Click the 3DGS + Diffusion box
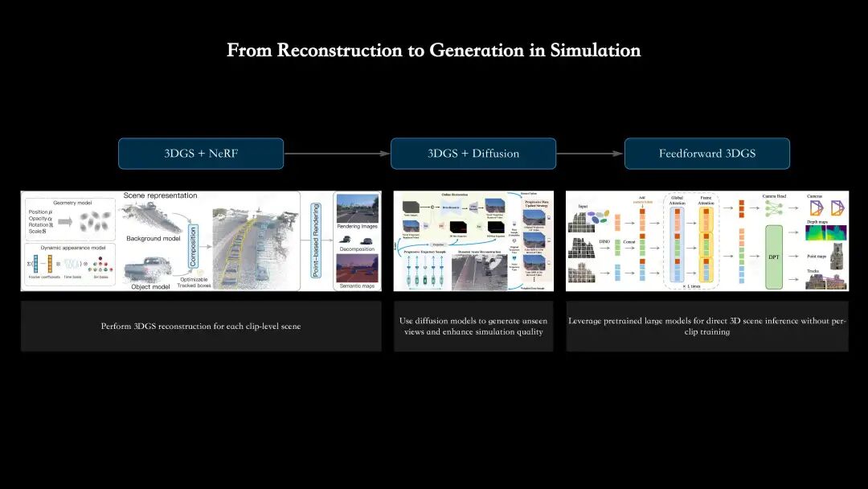868x489 pixels. (x=473, y=154)
